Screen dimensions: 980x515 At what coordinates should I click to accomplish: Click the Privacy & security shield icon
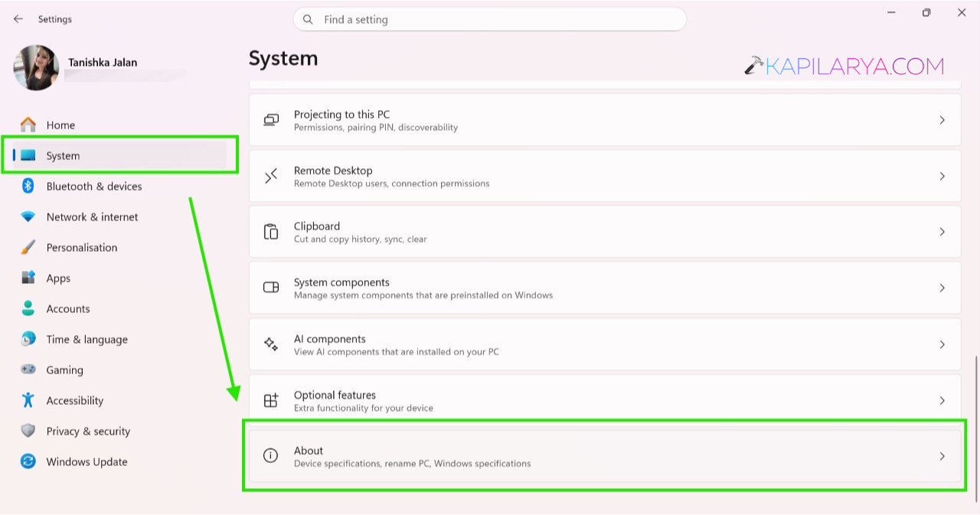click(x=28, y=431)
